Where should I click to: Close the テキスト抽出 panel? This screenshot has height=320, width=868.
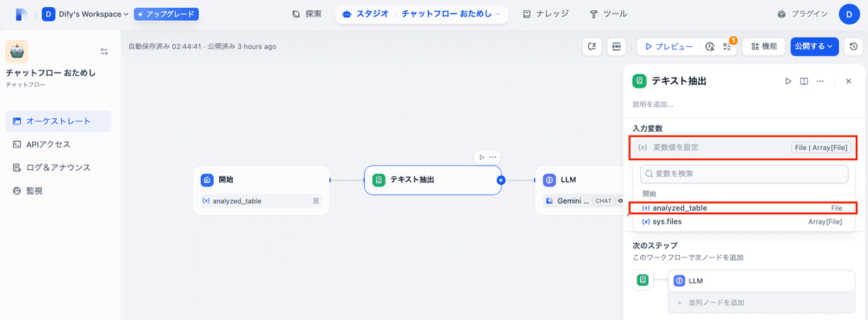click(x=848, y=81)
